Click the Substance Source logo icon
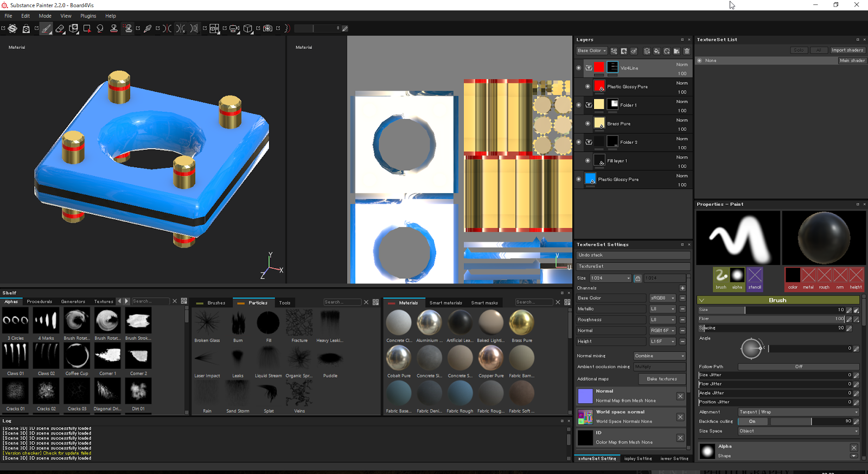The width and height of the screenshot is (868, 474). tap(12, 28)
